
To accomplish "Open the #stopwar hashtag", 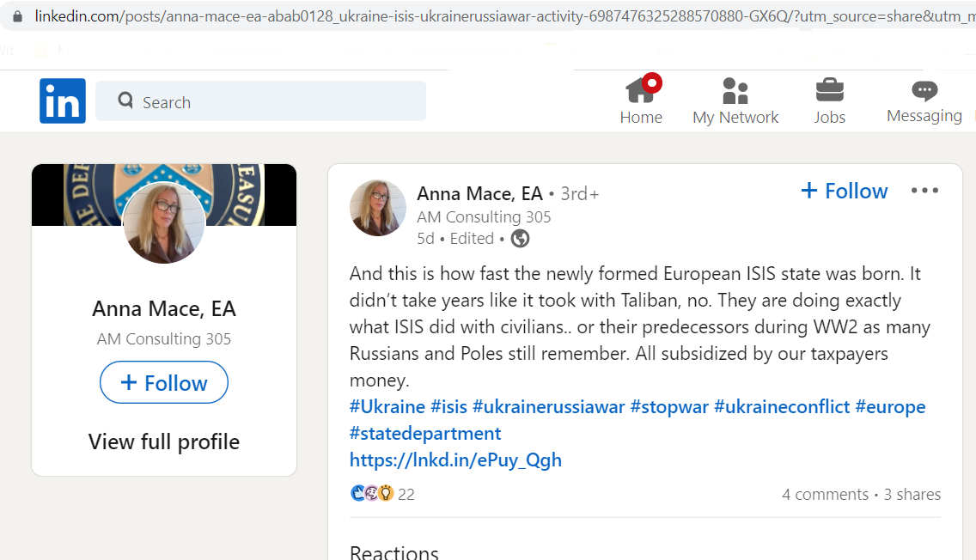I will coord(669,406).
